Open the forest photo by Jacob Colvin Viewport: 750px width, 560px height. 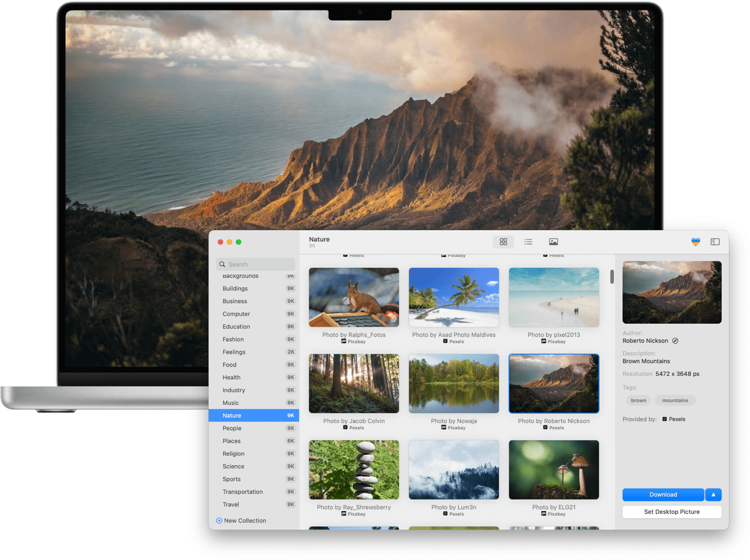coord(354,384)
